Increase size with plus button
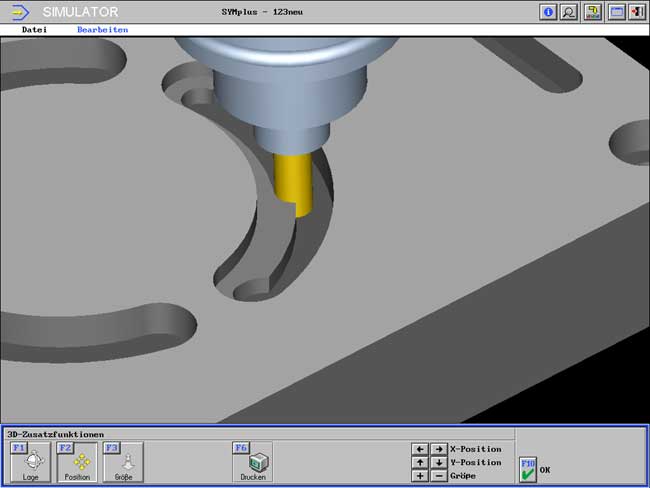 [x=420, y=476]
